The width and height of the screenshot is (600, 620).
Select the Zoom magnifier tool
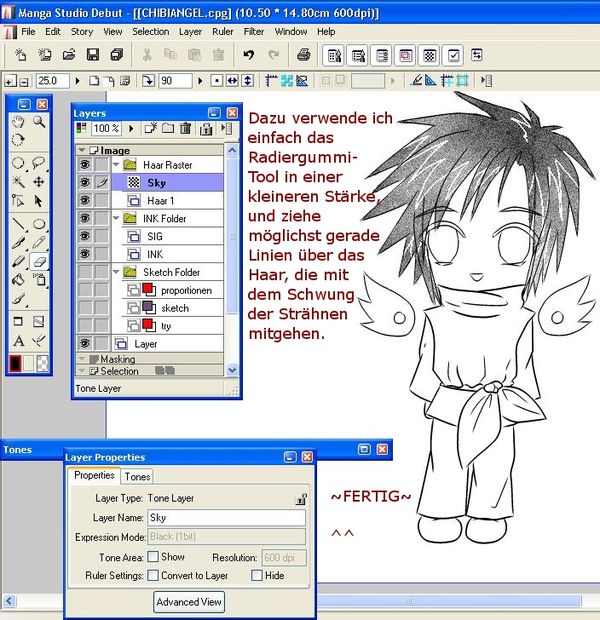39,122
